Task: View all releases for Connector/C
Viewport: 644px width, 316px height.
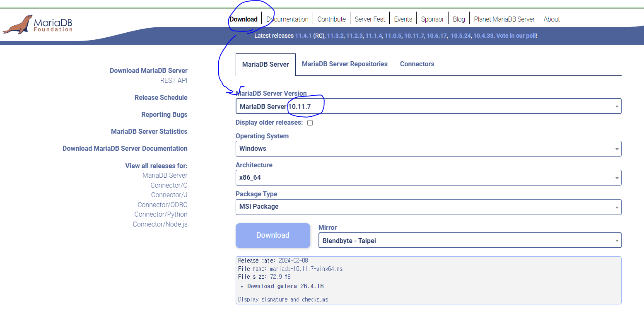Action: 169,185
